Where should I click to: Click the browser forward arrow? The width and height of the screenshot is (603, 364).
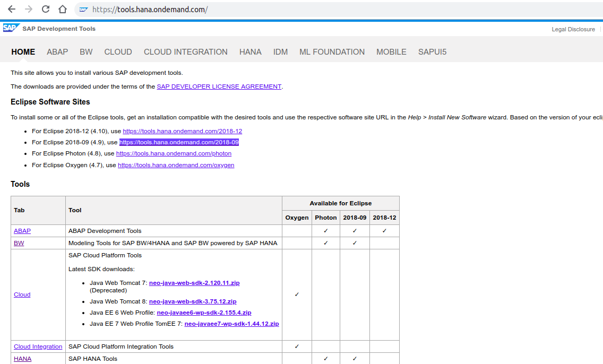coord(29,10)
